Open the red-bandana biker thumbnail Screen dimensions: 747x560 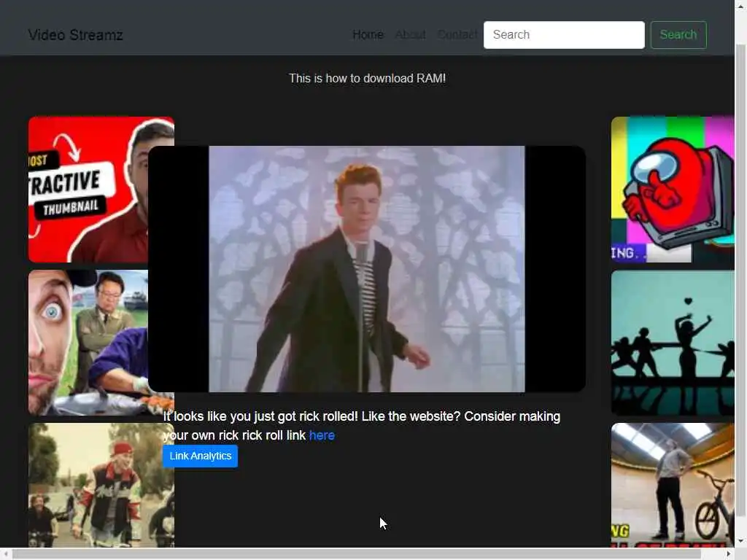click(x=101, y=485)
